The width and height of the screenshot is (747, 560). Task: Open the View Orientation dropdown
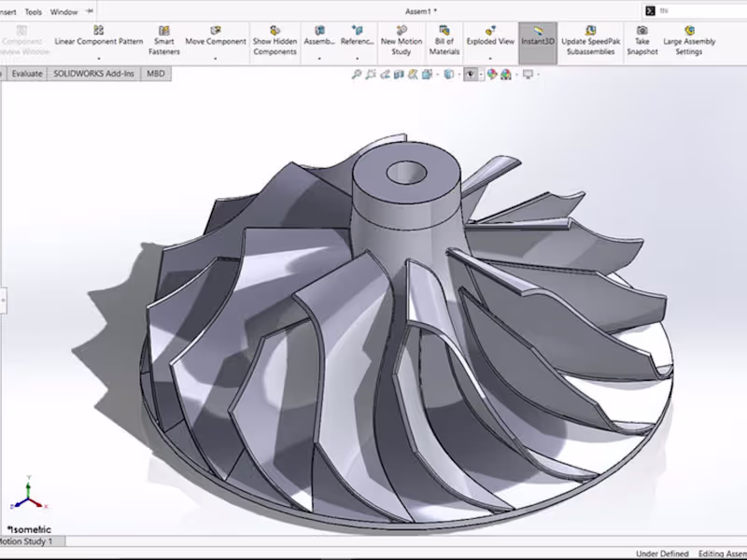point(436,75)
